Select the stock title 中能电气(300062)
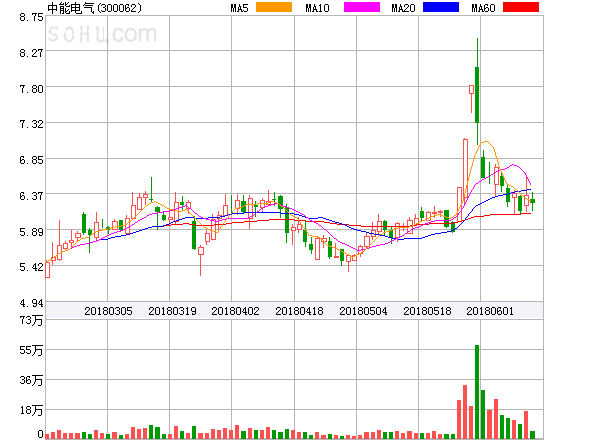Viewport: 600px width, 440px height. click(94, 8)
